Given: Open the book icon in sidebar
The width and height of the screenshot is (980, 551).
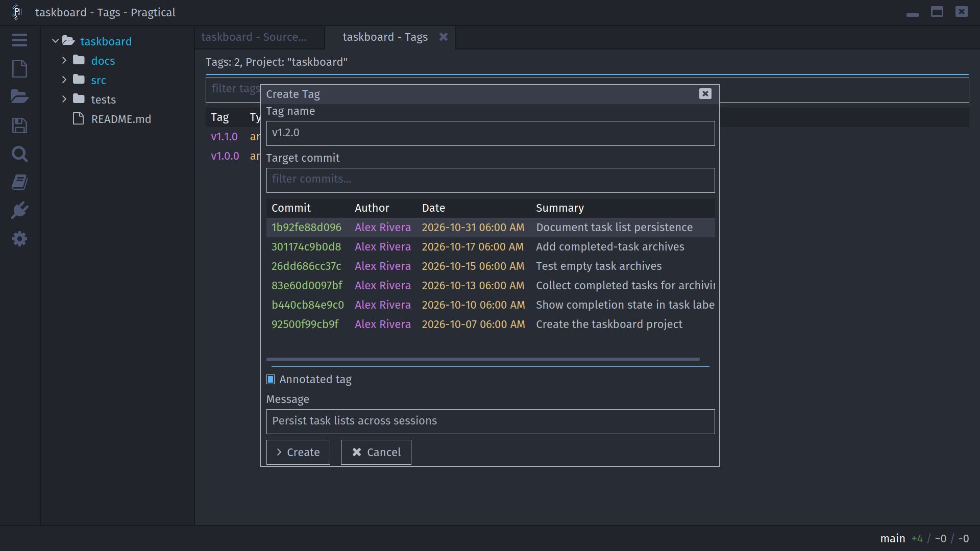Looking at the screenshot, I should [x=19, y=182].
